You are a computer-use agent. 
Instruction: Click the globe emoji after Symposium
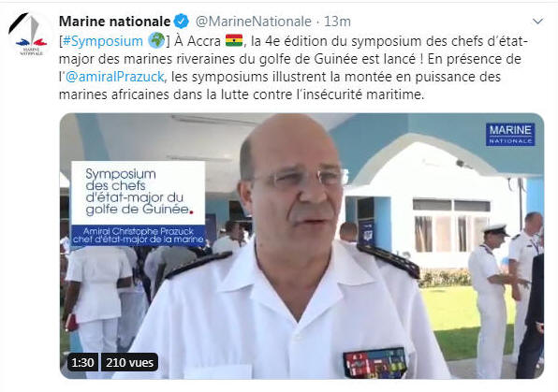156,40
